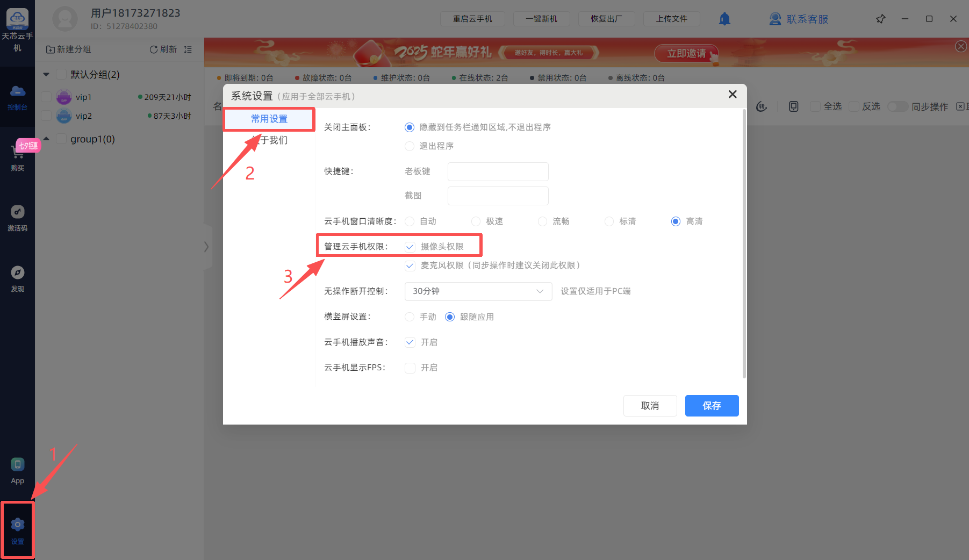Uncheck the 摄像头权限 checkbox
Screen dimensions: 969x560
(410, 247)
